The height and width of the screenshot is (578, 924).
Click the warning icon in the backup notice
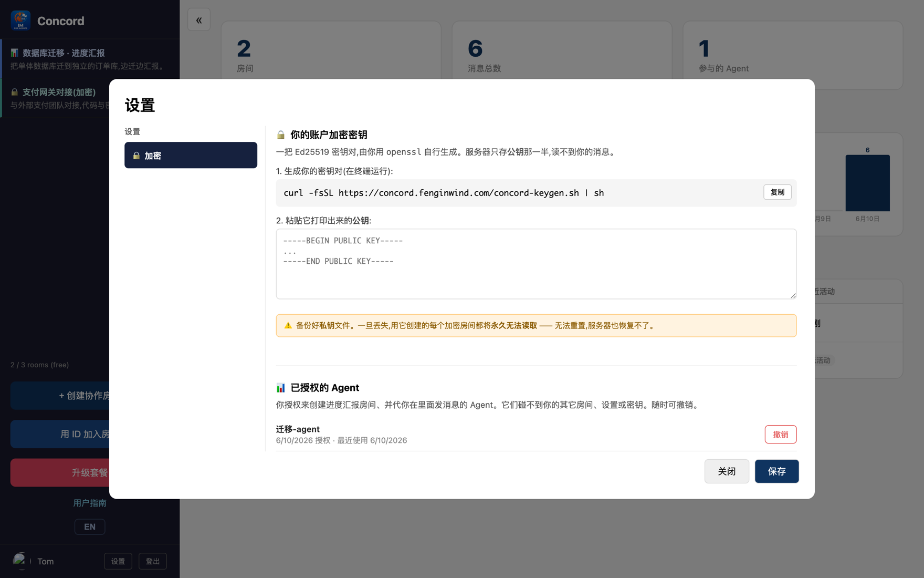click(x=288, y=326)
